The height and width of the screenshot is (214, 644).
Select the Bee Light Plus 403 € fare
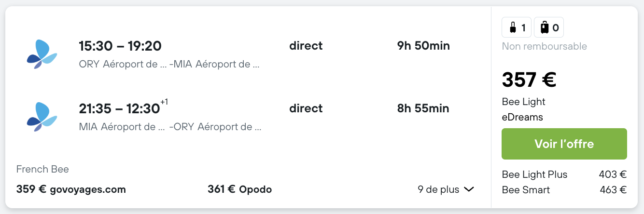click(x=564, y=174)
